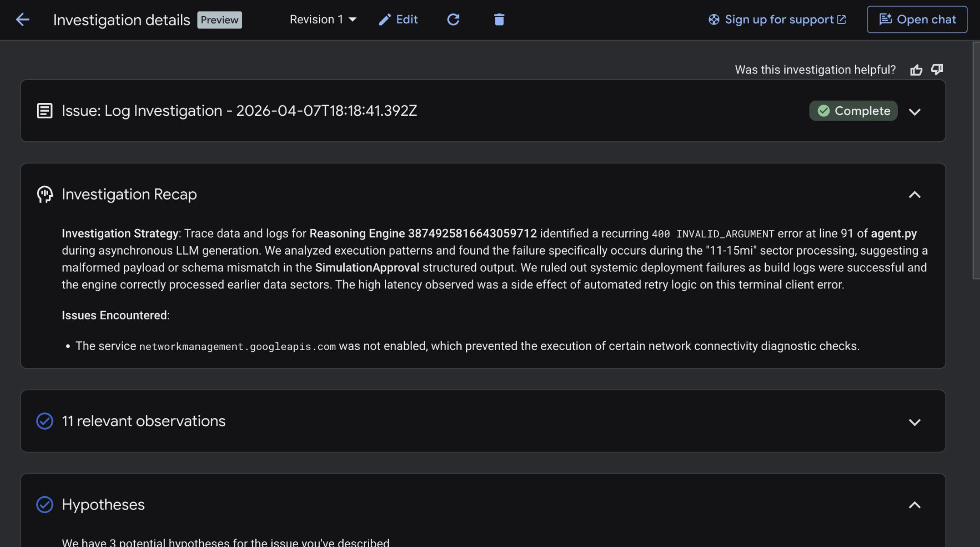
Task: Click the Investigation Recap head icon
Action: tap(45, 194)
